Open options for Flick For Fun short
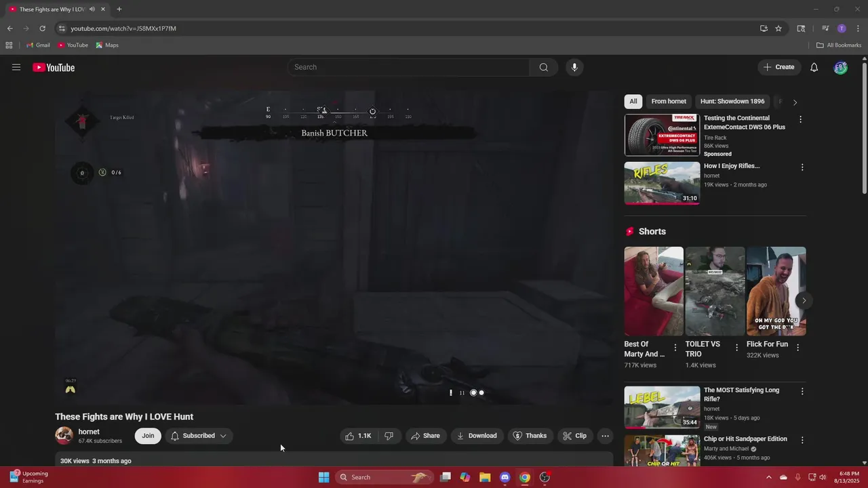868x488 pixels. 797,347
